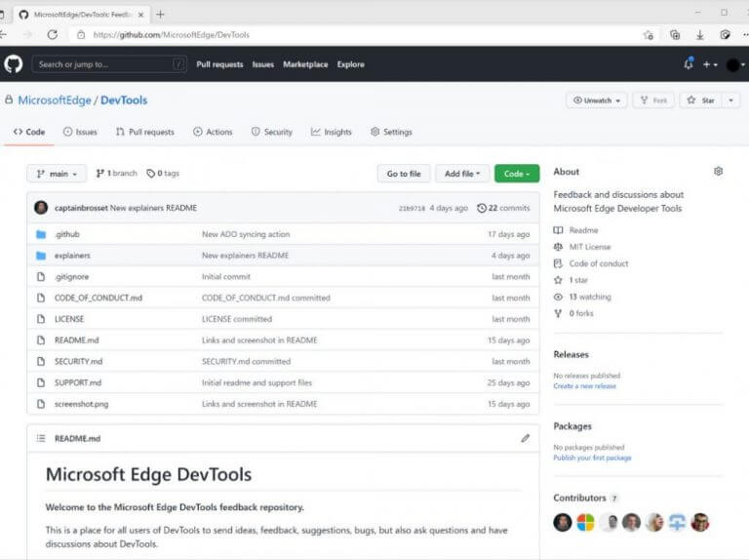Click the first contributor avatar
Viewport: 749px width, 560px height.
(x=562, y=522)
